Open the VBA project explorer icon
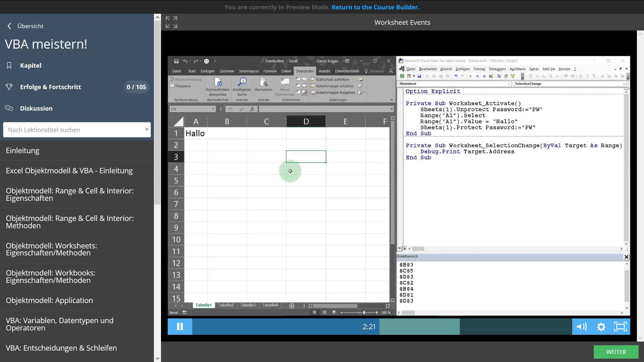Viewport: 644px width, 362px height. (499, 76)
